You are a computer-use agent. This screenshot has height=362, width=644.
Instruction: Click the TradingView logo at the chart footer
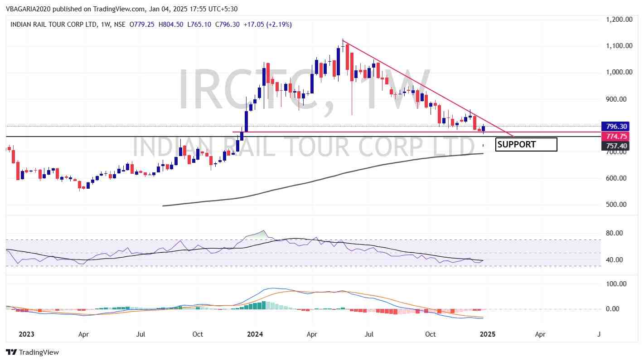pyautogui.click(x=32, y=352)
